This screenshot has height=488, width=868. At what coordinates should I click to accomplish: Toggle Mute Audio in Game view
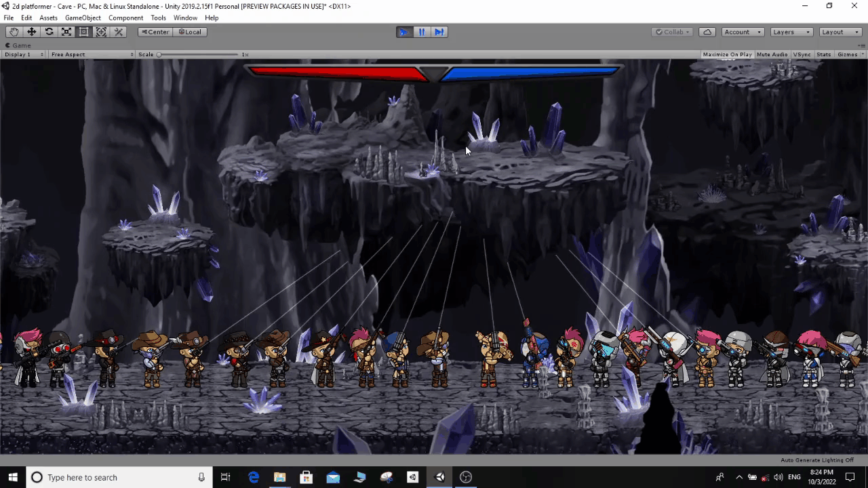tap(772, 54)
